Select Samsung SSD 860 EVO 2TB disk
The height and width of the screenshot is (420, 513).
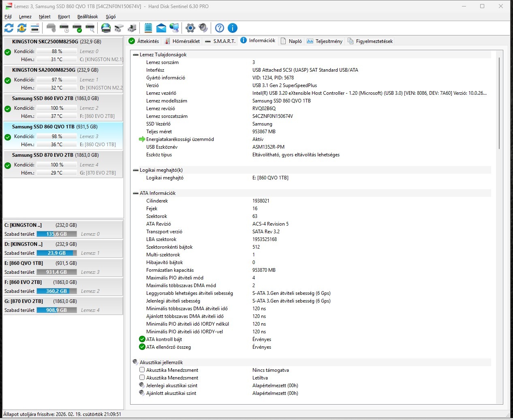pos(63,107)
